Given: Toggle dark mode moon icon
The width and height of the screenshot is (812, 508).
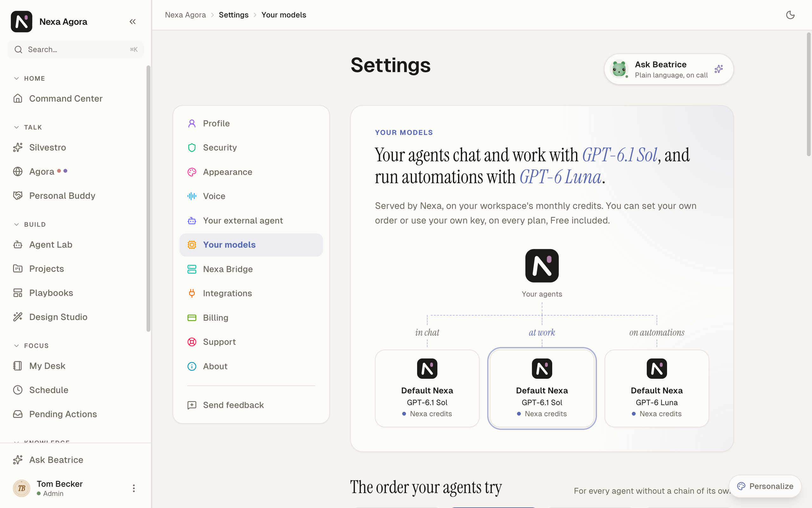Looking at the screenshot, I should click(x=790, y=15).
